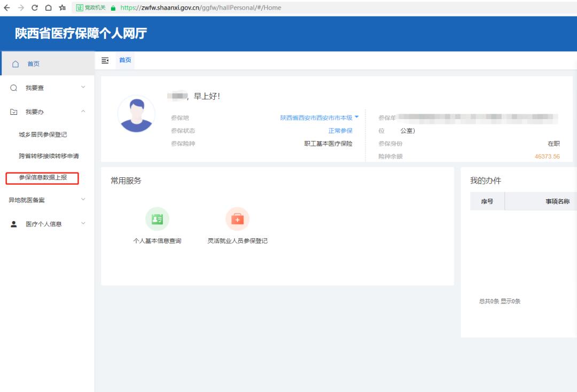The image size is (577, 392).
Task: Open 个人基本信息查询 service icon
Action: click(x=157, y=218)
